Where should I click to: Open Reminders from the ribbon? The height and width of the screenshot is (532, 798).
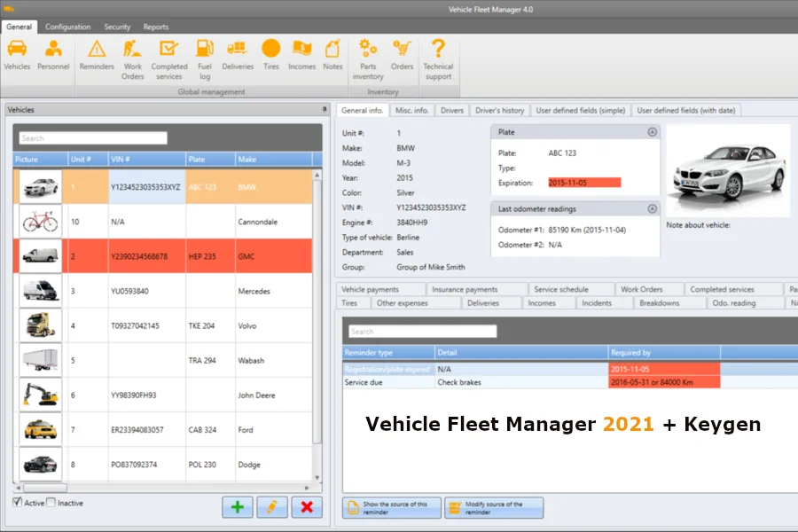[97, 55]
